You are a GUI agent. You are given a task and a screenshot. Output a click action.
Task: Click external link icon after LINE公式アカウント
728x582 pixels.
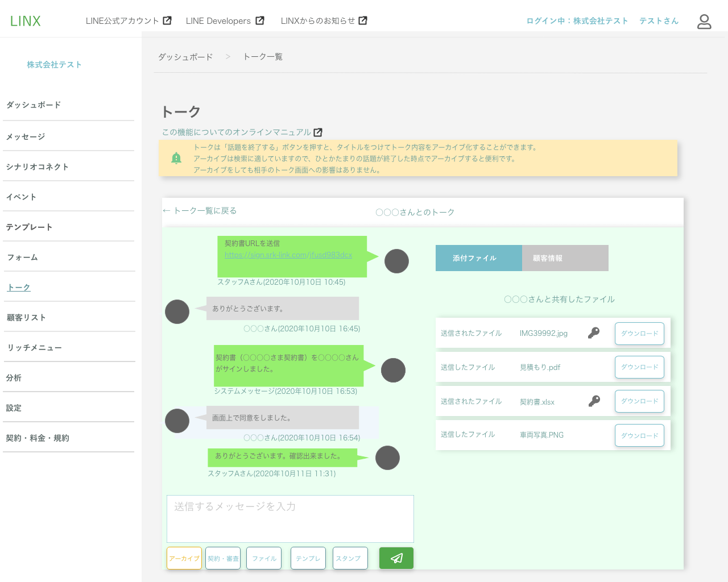click(167, 20)
